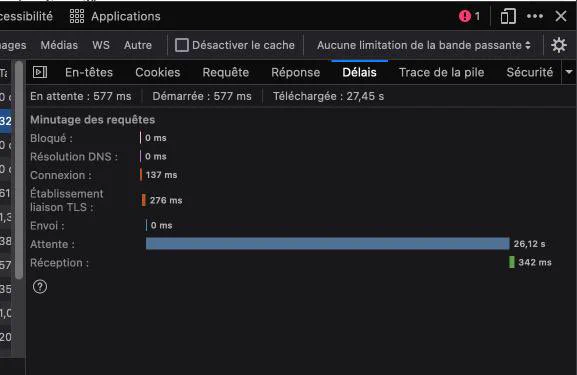Open the Applications panel grid icon

77,16
